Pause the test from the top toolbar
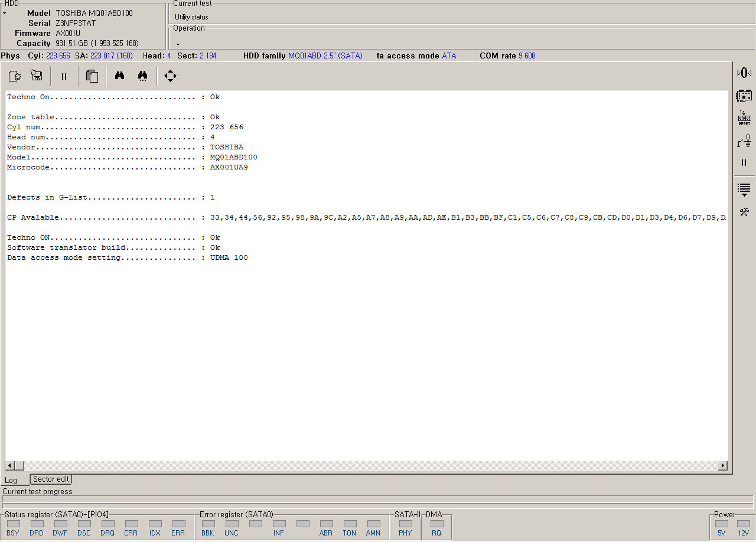This screenshot has height=542, width=756. 64,76
